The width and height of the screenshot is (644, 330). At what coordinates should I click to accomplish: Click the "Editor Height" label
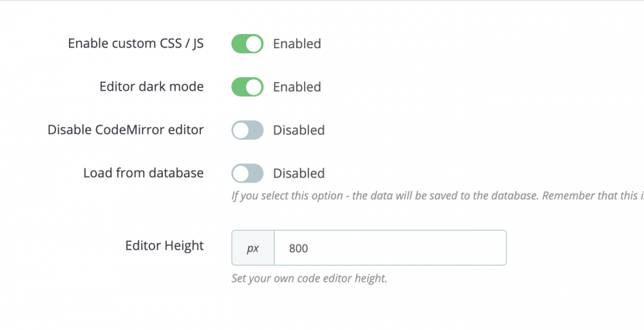164,246
